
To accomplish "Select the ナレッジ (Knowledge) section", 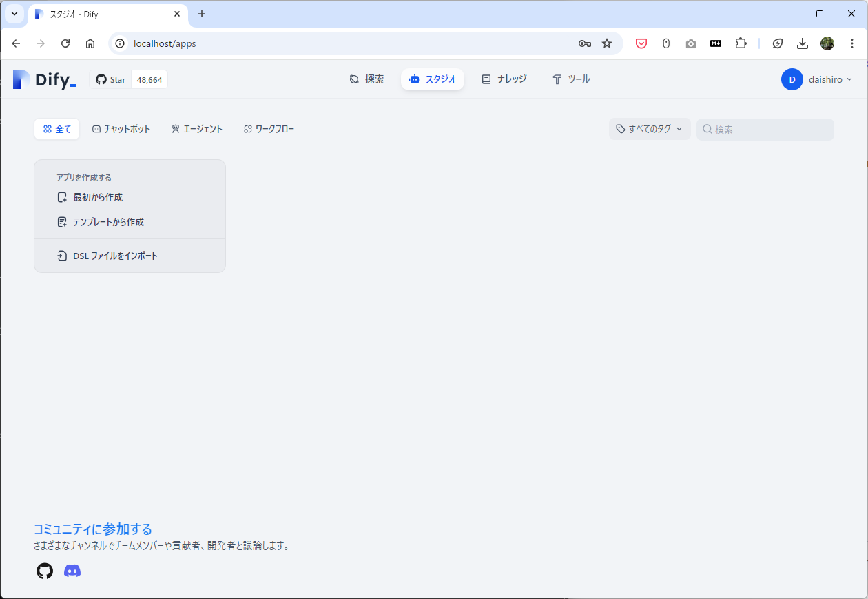I will coord(504,79).
